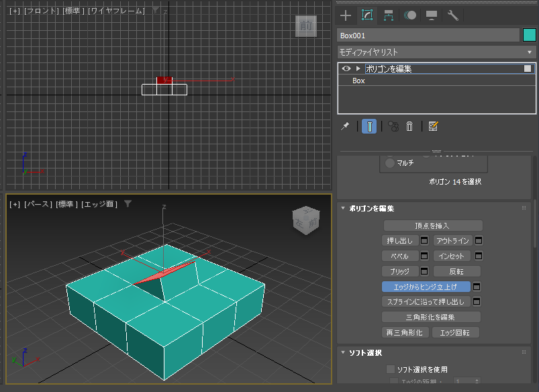This screenshot has width=539, height=392.
Task: Expand the ポリゴンを編集 modifier sub-objects arrow
Action: pyautogui.click(x=358, y=68)
